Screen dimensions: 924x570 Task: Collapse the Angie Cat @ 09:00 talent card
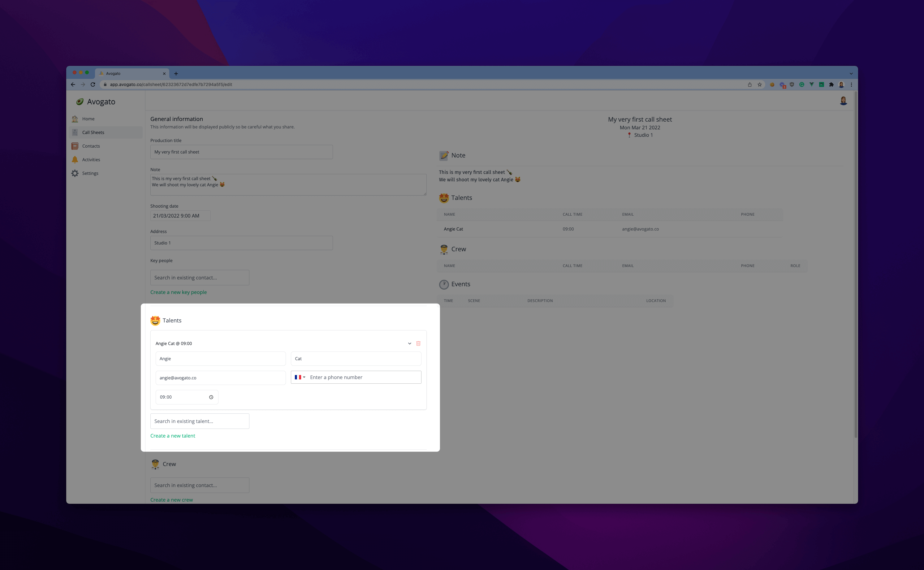pos(409,343)
